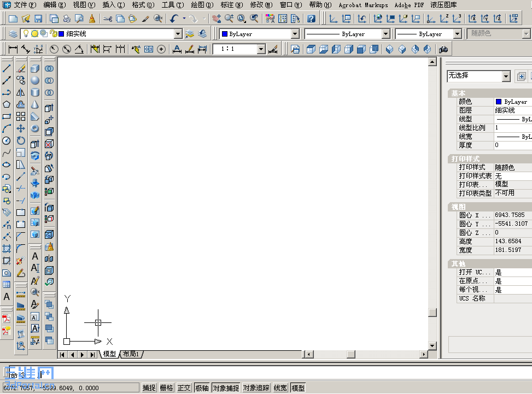This screenshot has width=532, height=394.
Task: Click the vertical scrollbar down arrow
Action: [x=432, y=346]
